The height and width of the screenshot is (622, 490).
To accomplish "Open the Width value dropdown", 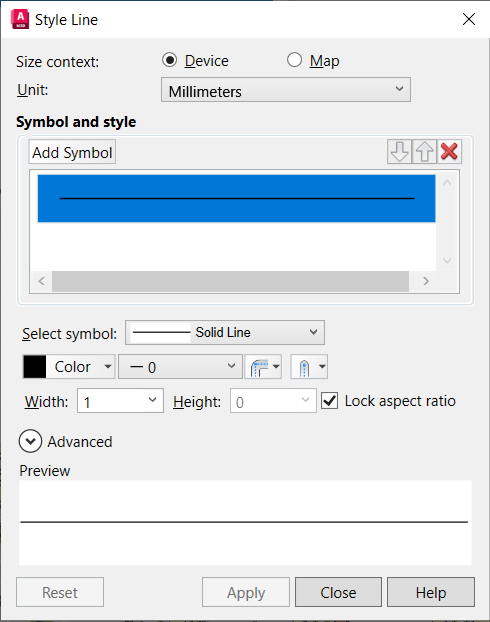I will (x=120, y=401).
